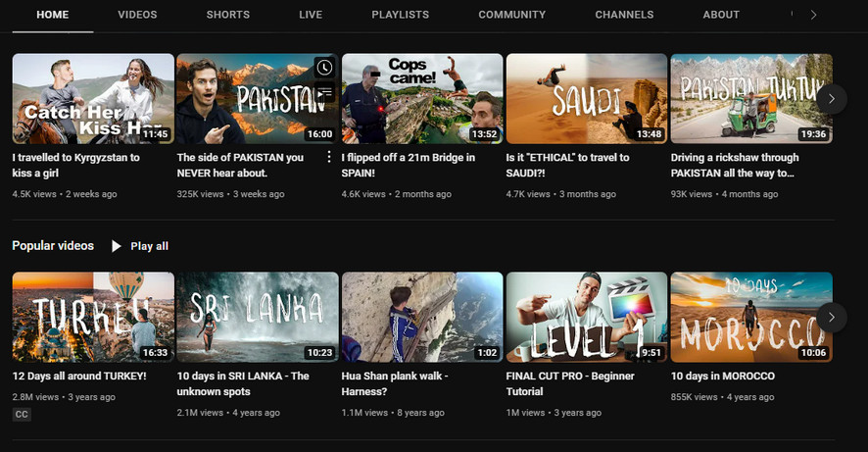Screen dimensions: 868x452
Task: Open 'FINAL CUT PRO - Beginner Tutorial' title
Action: [x=570, y=383]
